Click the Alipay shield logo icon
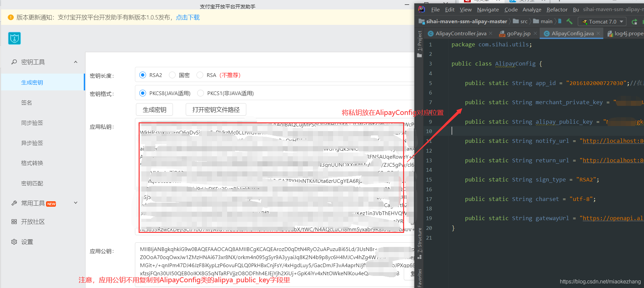The width and height of the screenshot is (644, 288). pyautogui.click(x=14, y=38)
